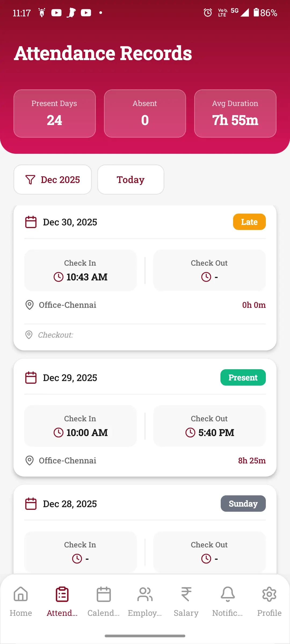Image resolution: width=290 pixels, height=644 pixels.
Task: Tap the Dec 29 Check Out 5:40 PM box
Action: pos(209,426)
